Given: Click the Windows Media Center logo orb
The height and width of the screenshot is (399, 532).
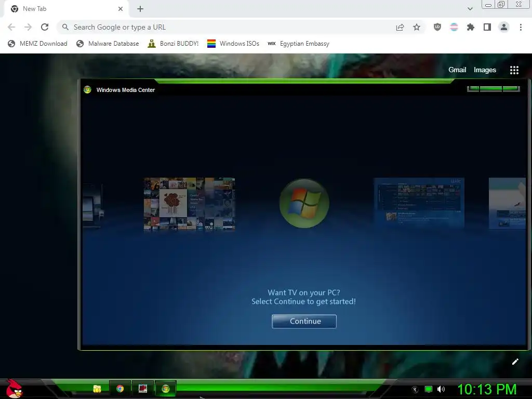Looking at the screenshot, I should tap(304, 204).
